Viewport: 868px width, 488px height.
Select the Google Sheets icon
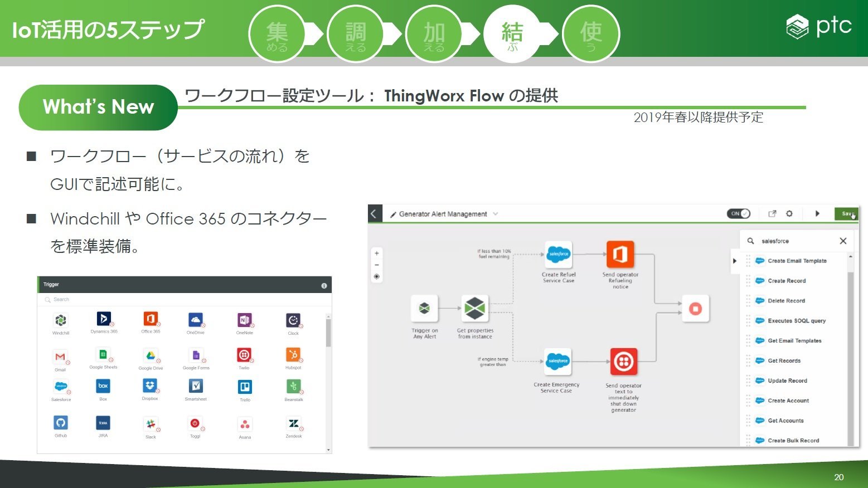tap(103, 354)
